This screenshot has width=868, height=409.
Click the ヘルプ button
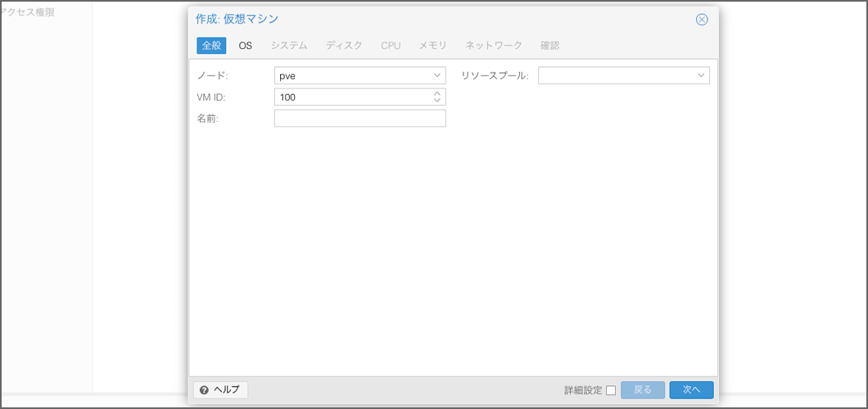221,389
